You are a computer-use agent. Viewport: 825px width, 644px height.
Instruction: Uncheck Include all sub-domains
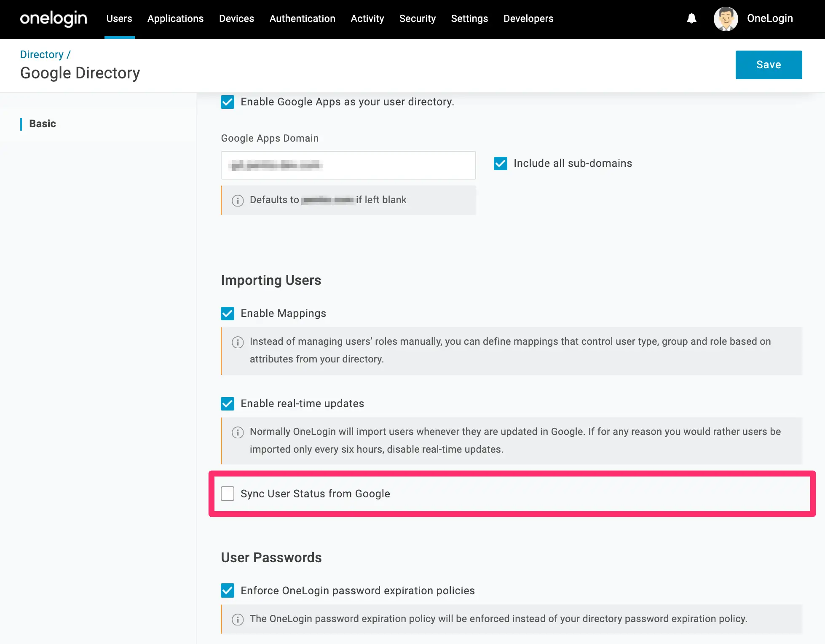pyautogui.click(x=501, y=164)
